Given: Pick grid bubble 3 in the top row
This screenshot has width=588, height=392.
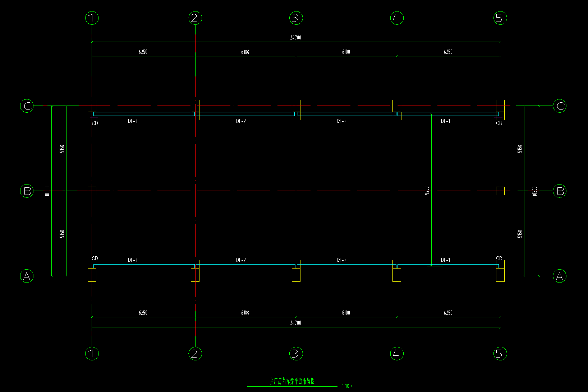Looking at the screenshot, I should [296, 18].
